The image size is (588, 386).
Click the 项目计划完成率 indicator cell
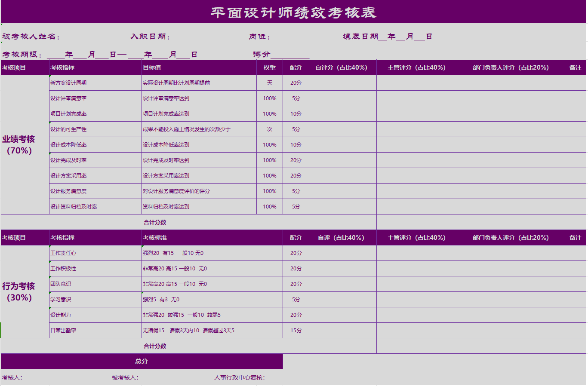pyautogui.click(x=95, y=114)
